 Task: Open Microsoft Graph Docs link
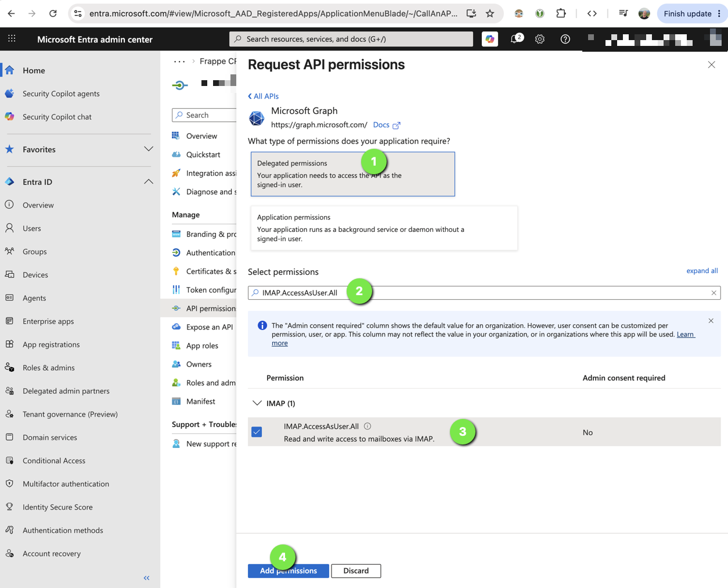[387, 125]
